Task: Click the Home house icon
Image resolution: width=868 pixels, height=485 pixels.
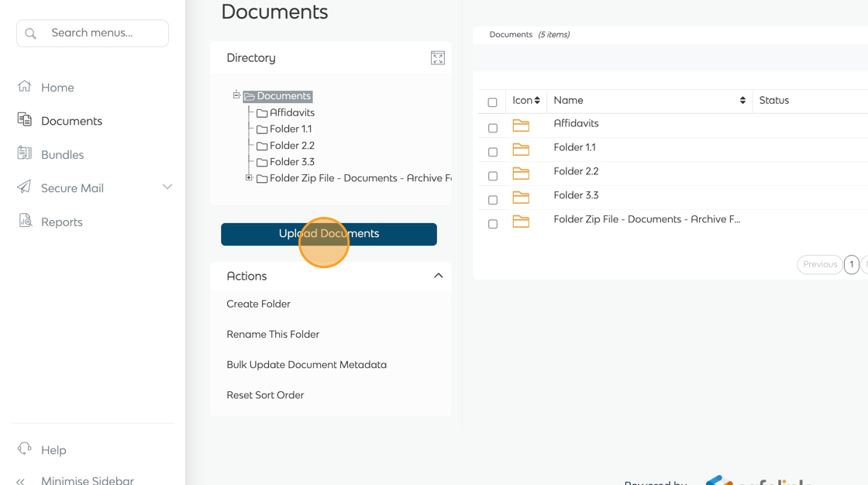Action: (24, 86)
